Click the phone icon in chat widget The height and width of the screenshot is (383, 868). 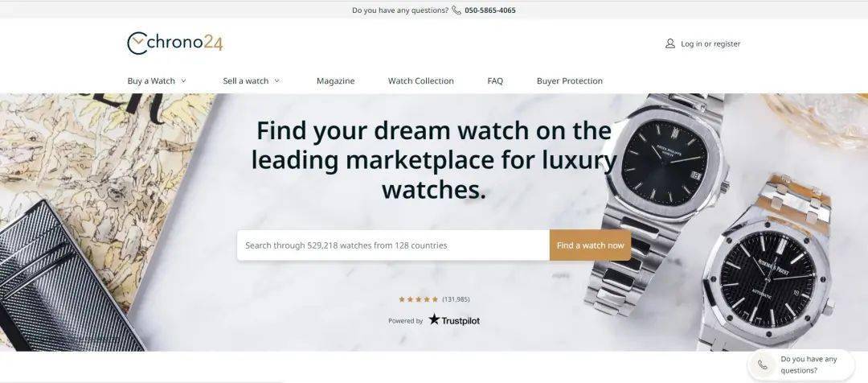pyautogui.click(x=763, y=364)
